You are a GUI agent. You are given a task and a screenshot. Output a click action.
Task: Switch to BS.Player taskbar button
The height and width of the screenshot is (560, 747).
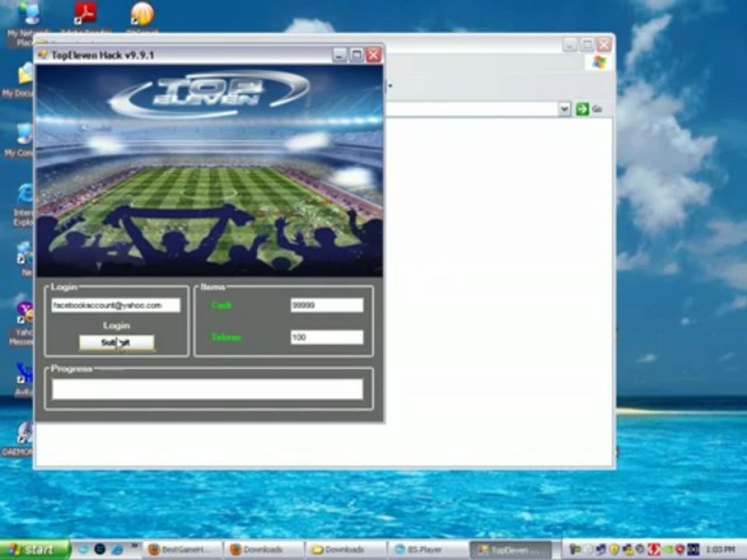429,550
